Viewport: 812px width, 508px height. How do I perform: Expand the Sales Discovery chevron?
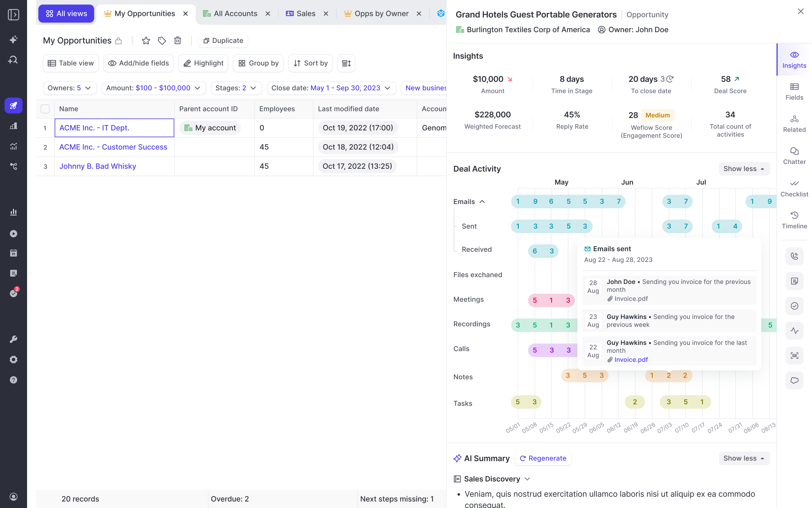coord(527,479)
